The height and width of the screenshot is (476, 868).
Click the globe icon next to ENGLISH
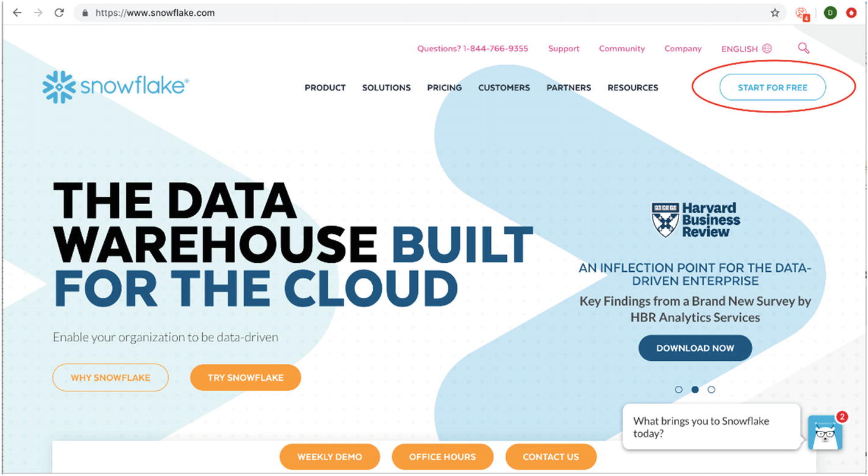767,49
